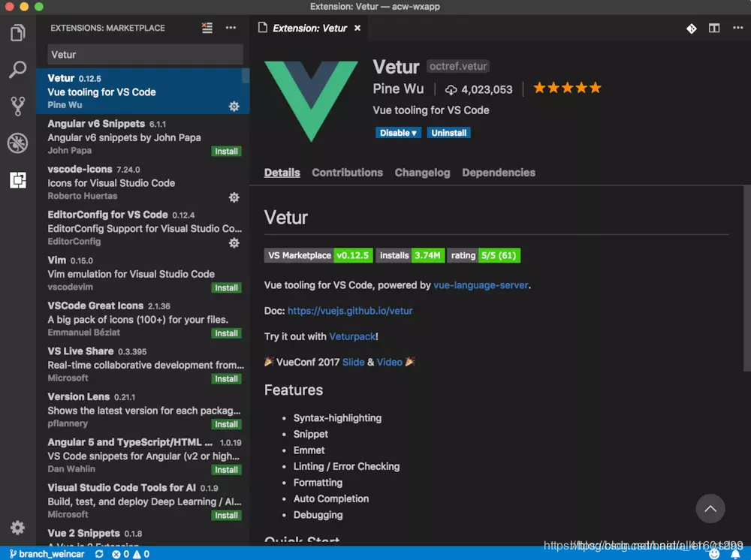The height and width of the screenshot is (560, 751).
Task: Click the VS Marketplace v0.12.5 badge
Action: (x=318, y=255)
